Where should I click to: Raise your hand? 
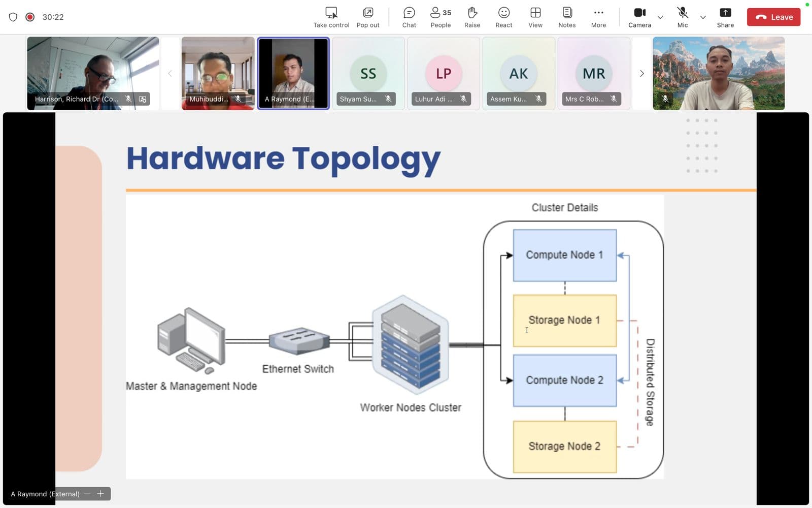[471, 17]
